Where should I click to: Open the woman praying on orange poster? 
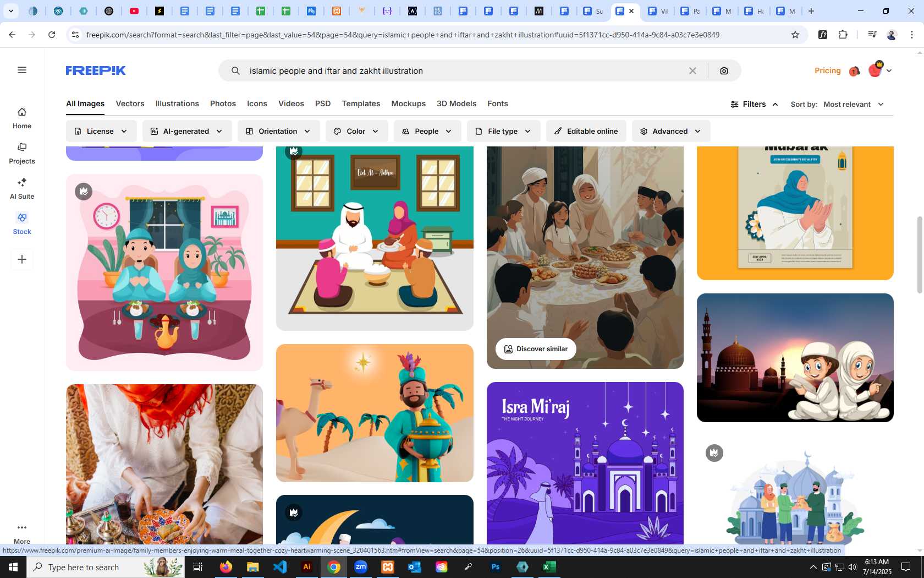pos(795,214)
